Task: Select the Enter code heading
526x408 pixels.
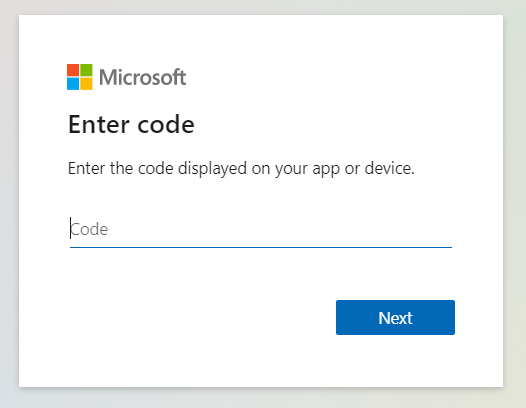Action: click(131, 124)
